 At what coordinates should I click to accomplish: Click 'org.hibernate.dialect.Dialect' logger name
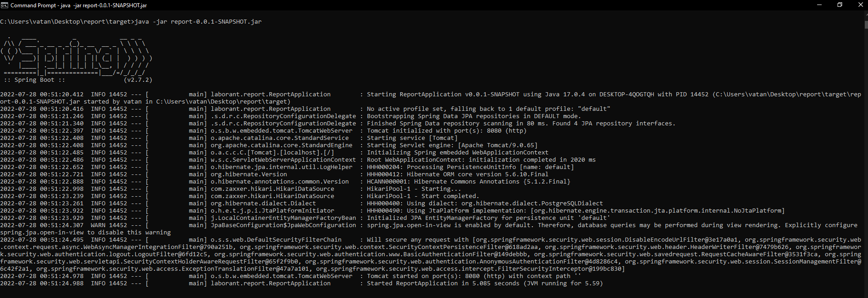click(x=263, y=203)
